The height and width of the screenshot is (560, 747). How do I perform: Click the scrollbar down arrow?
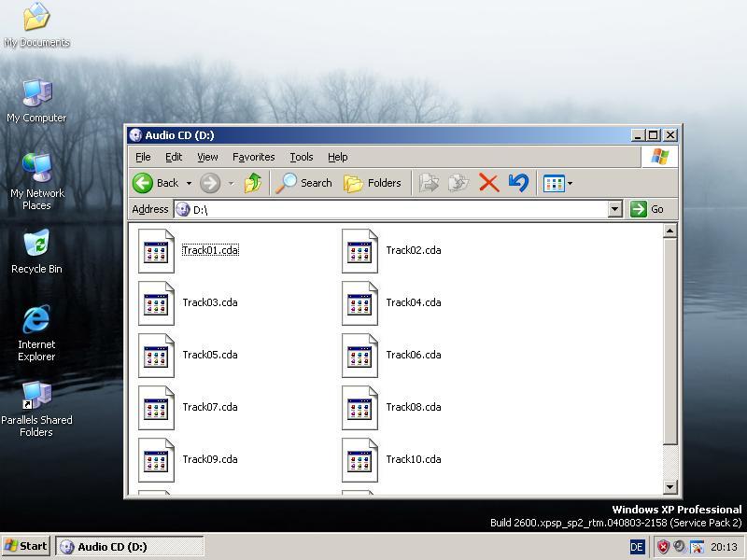pos(669,487)
